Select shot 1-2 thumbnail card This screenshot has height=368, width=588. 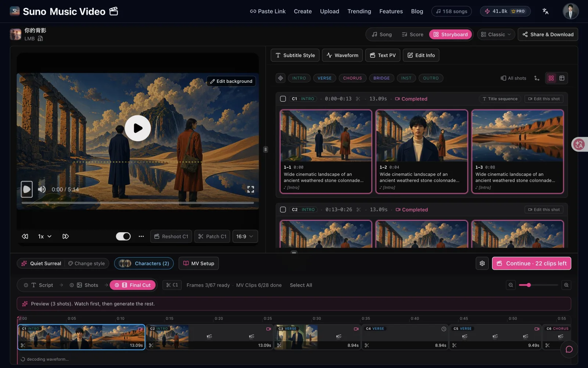pyautogui.click(x=422, y=151)
